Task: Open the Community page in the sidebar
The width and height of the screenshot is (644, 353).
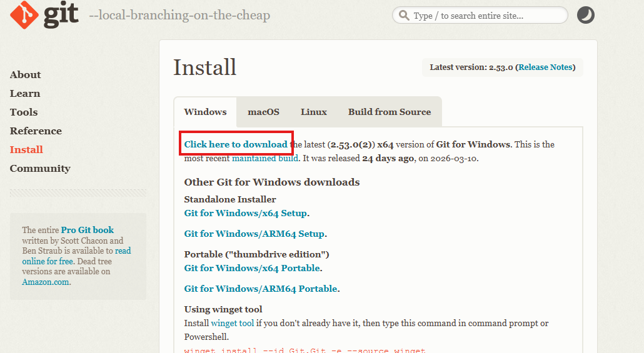Action: tap(40, 168)
